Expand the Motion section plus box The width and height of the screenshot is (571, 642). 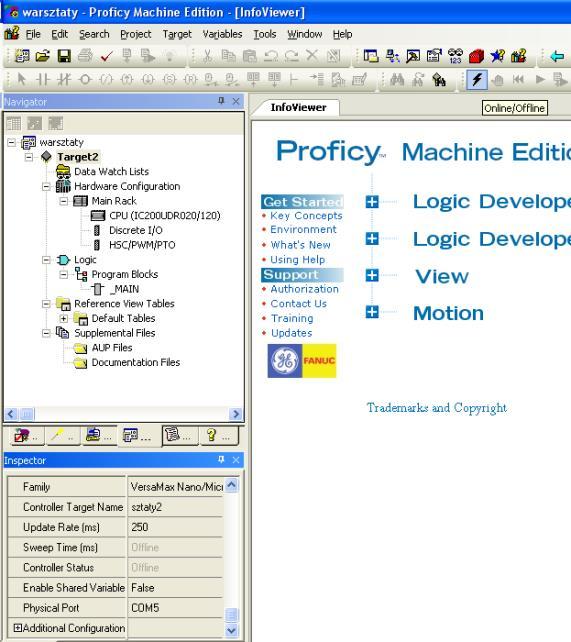click(x=372, y=312)
